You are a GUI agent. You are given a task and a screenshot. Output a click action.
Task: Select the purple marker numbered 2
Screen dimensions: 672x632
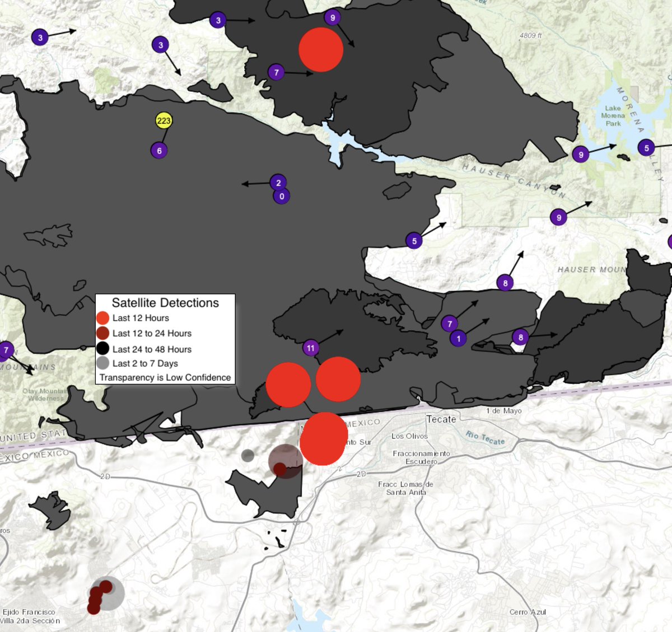tap(278, 182)
